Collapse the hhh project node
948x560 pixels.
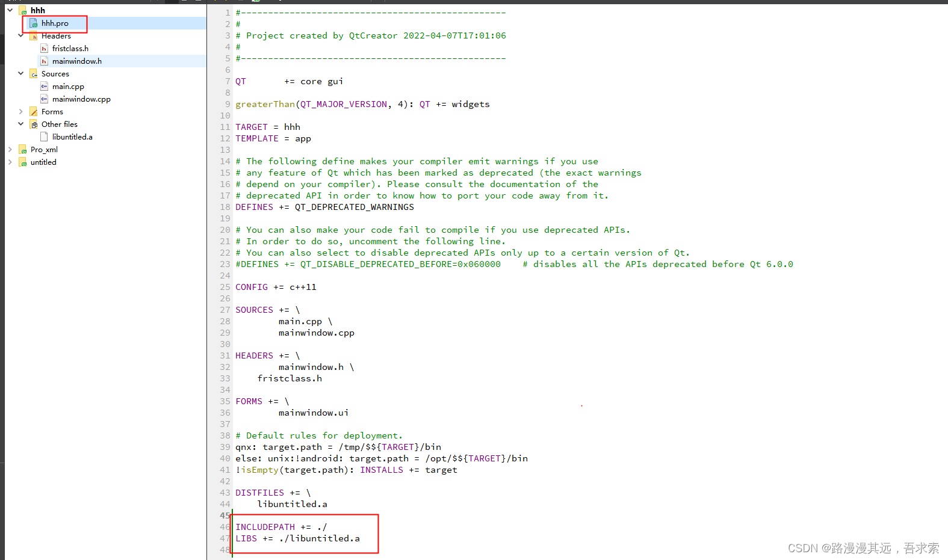(10, 10)
